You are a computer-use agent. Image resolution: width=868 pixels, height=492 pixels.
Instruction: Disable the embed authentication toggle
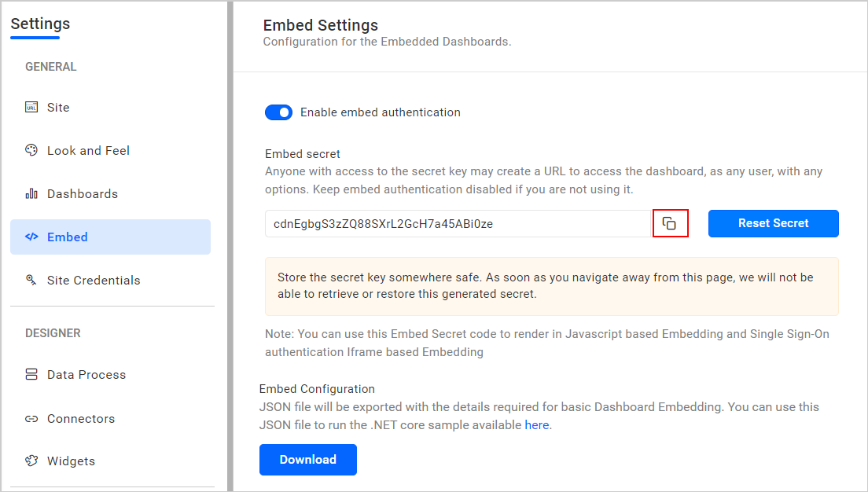click(278, 112)
